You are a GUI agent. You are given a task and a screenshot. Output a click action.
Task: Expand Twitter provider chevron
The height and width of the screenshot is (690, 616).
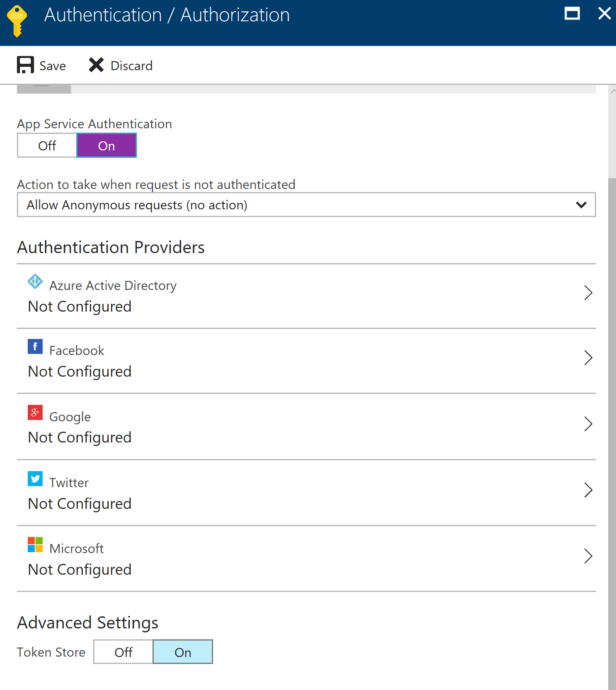coord(588,490)
